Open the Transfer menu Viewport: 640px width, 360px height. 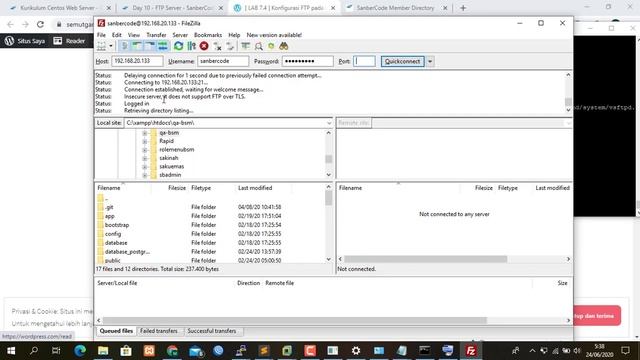tap(156, 35)
